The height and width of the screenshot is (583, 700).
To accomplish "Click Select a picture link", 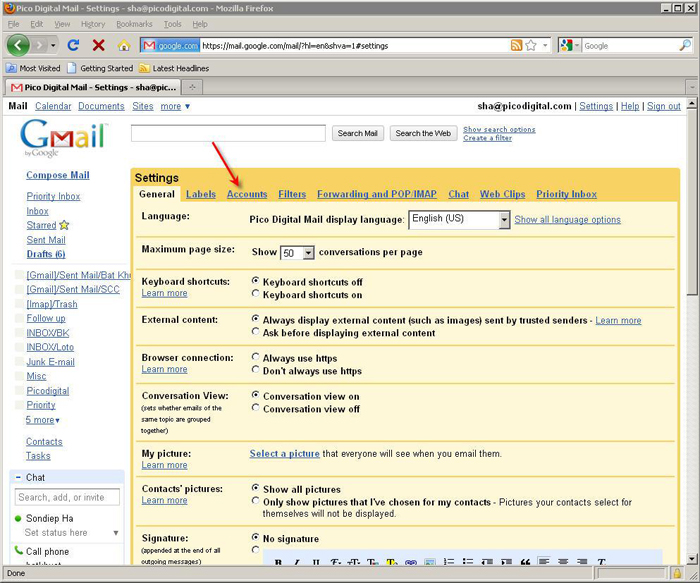I will click(284, 454).
